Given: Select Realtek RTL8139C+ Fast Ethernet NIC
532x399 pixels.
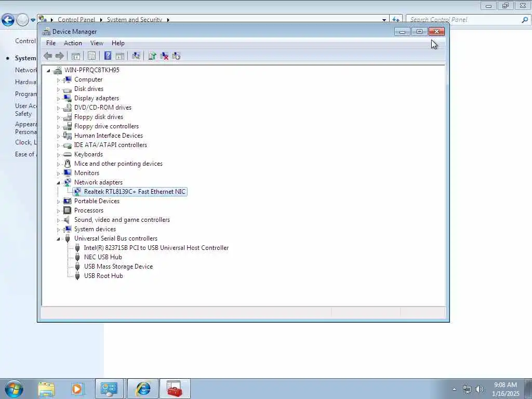Looking at the screenshot, I should point(135,192).
